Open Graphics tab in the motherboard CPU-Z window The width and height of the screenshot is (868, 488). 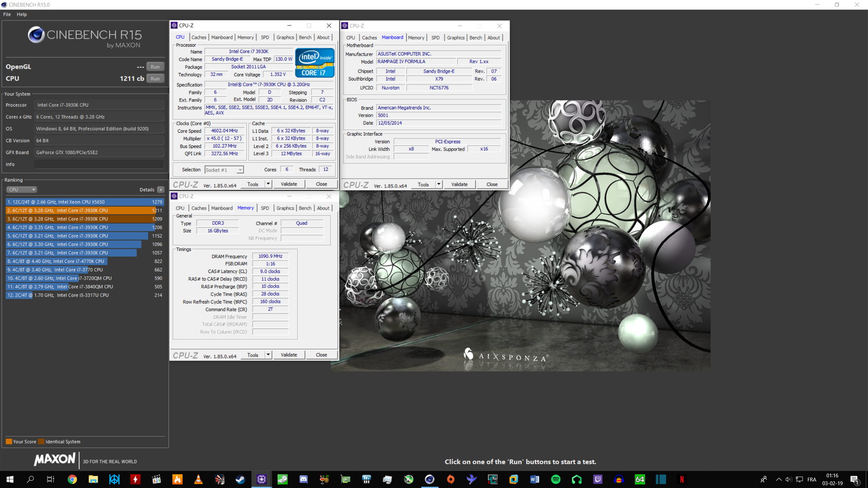456,38
